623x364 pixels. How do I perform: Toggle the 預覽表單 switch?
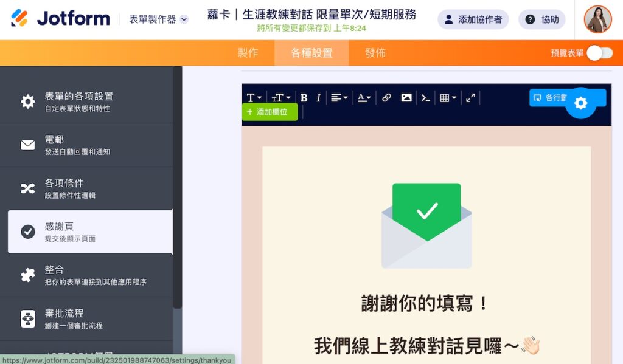click(x=599, y=53)
